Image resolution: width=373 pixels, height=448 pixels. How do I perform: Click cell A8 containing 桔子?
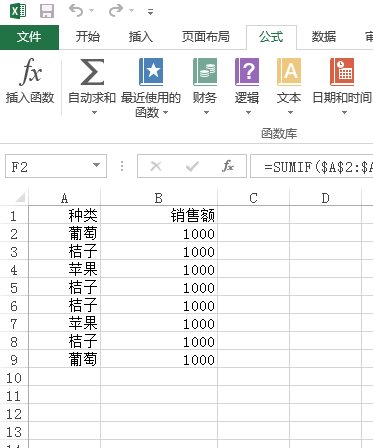point(65,341)
